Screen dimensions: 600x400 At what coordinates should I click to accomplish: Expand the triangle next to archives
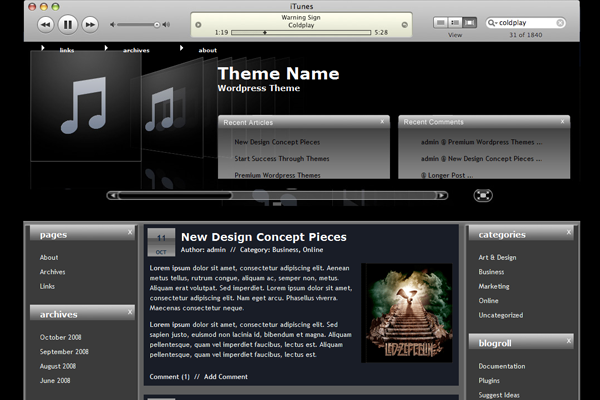(106, 48)
